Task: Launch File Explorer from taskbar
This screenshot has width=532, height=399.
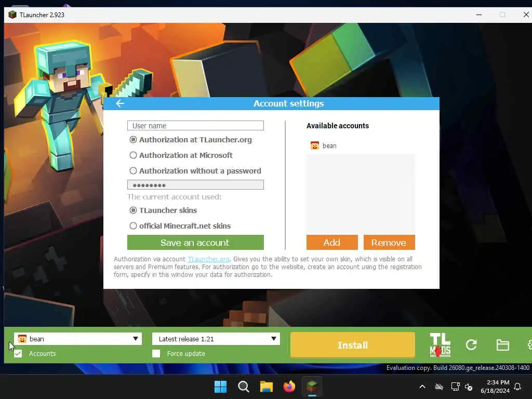Action: [x=267, y=387]
